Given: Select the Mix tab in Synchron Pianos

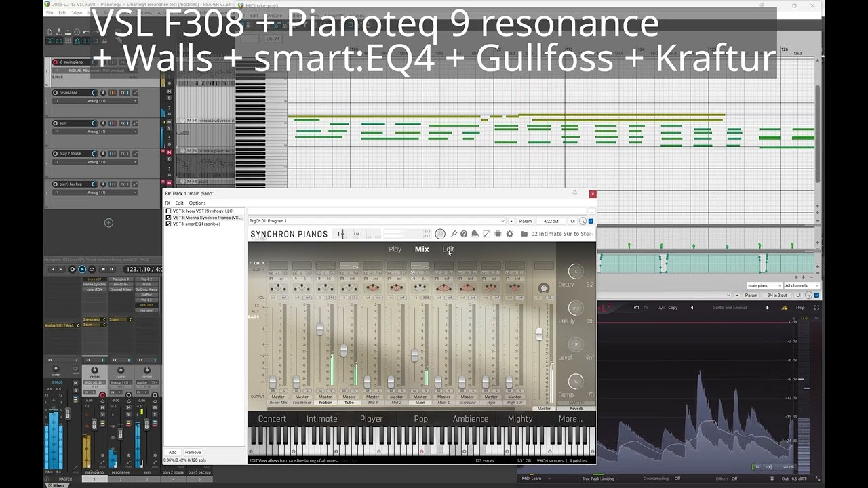Looking at the screenshot, I should pos(422,249).
